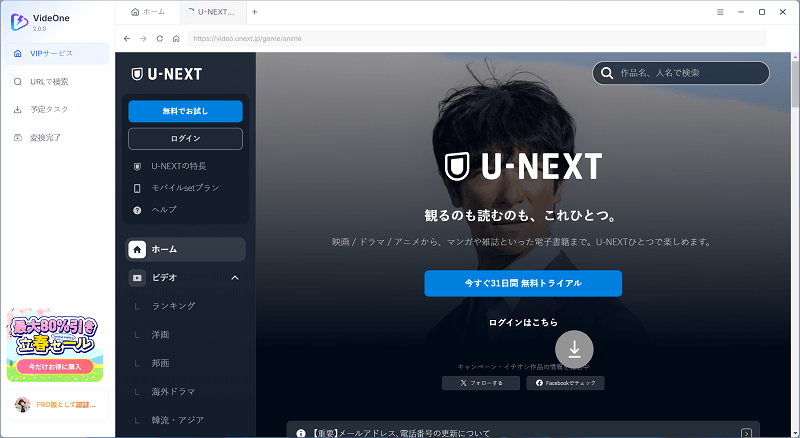
Task: Click the question mark help icon
Action: (x=137, y=210)
